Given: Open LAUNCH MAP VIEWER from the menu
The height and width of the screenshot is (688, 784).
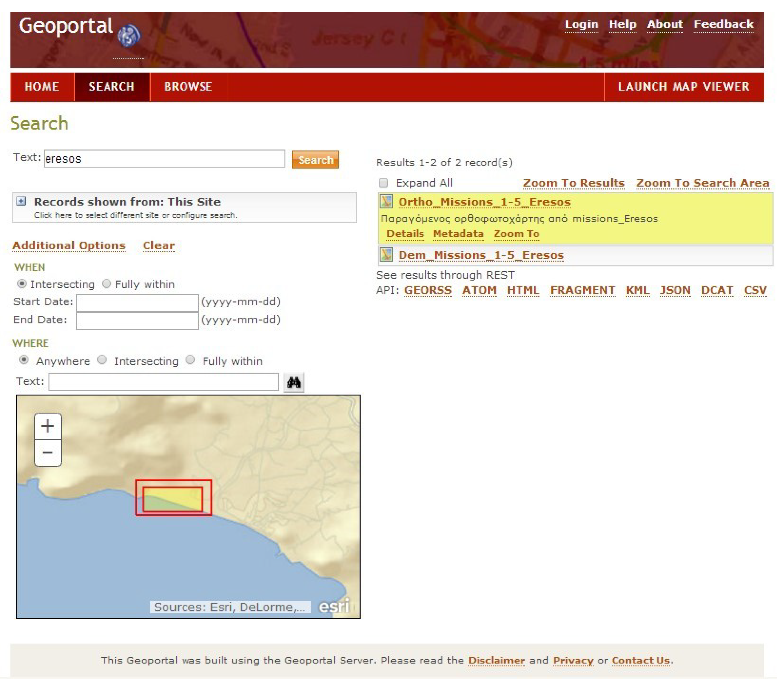Looking at the screenshot, I should [683, 87].
